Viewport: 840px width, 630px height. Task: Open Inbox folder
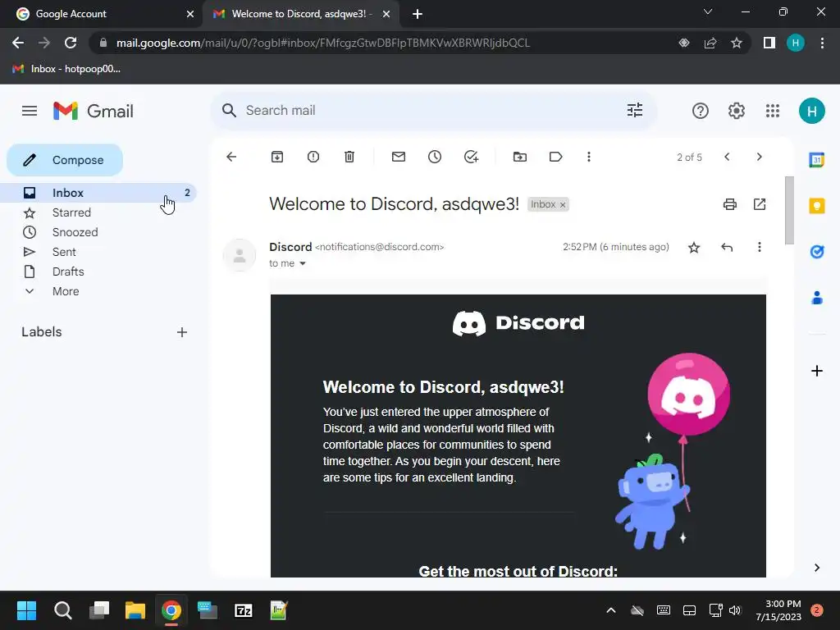click(98, 193)
